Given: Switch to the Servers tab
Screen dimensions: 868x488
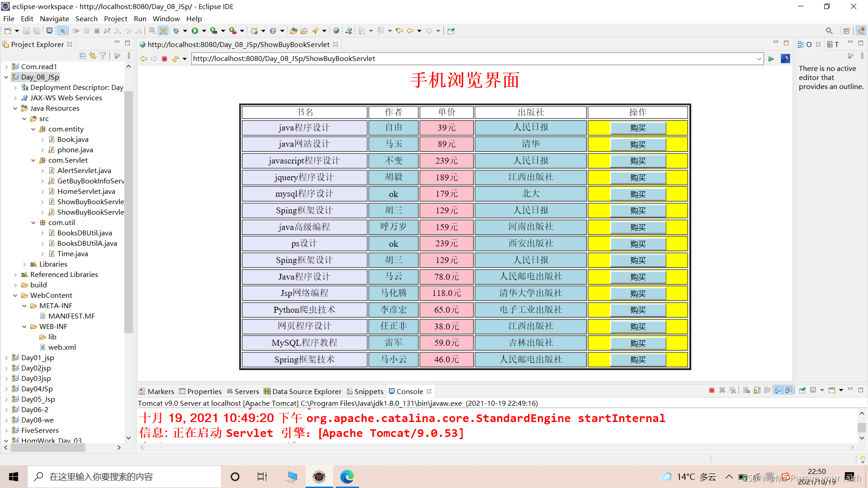Looking at the screenshot, I should click(246, 391).
